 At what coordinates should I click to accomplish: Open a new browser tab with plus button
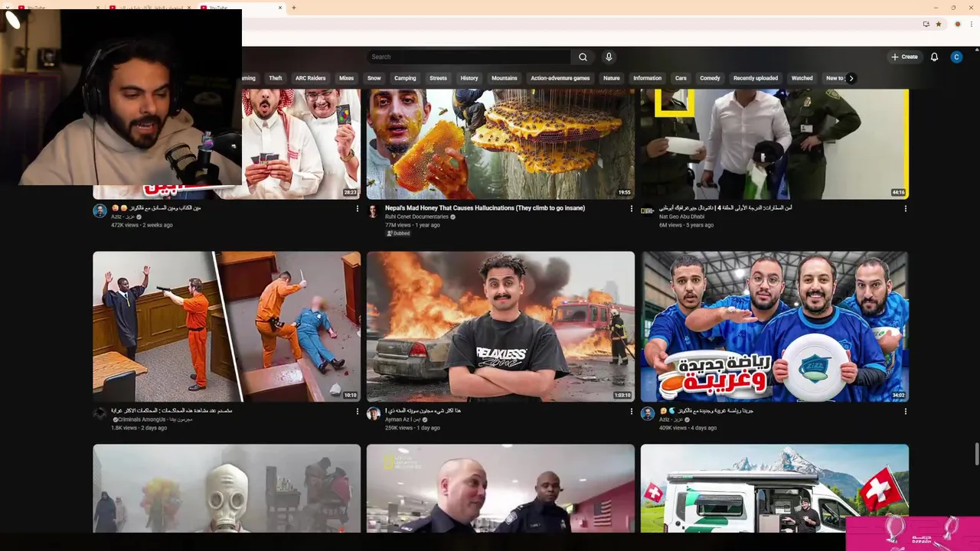pos(293,8)
